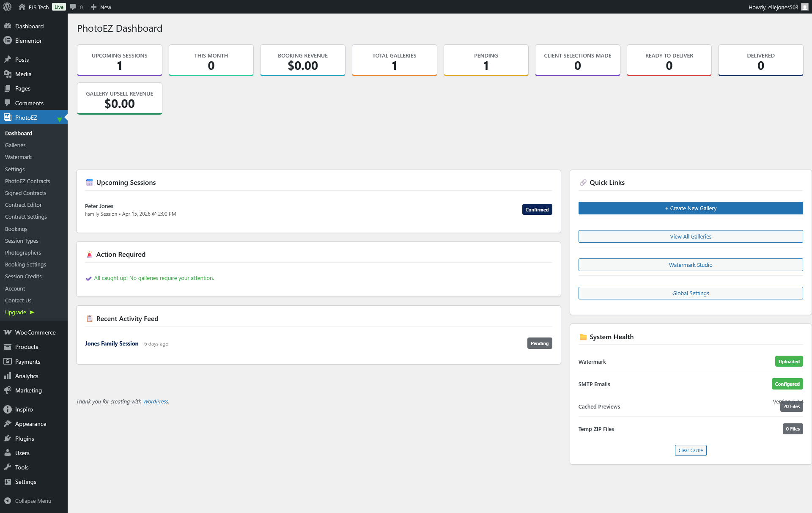
Task: Click the green Upgrade arrow link
Action: click(19, 312)
